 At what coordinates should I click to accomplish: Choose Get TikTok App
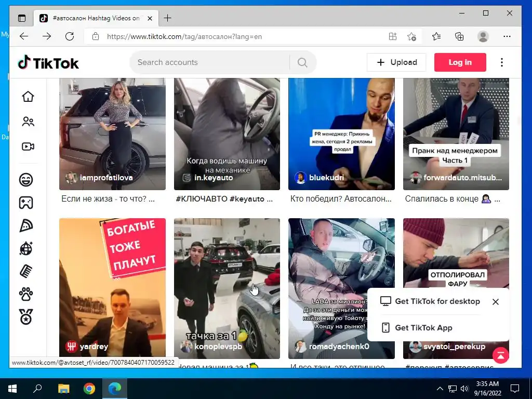click(x=417, y=328)
